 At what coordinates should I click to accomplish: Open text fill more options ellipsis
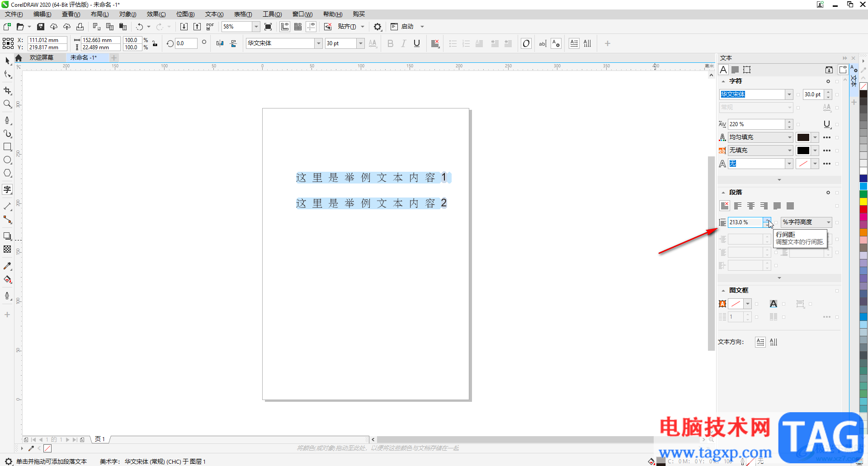point(827,137)
